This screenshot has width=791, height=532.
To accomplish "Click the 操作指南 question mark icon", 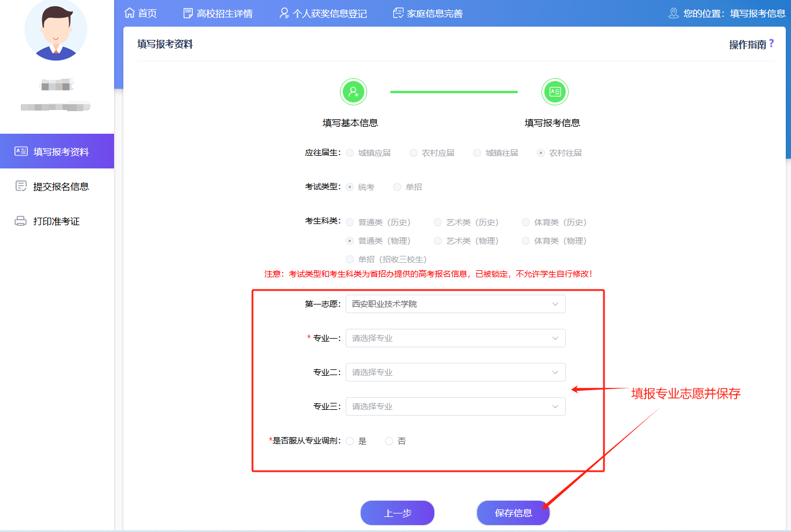I will click(x=771, y=43).
